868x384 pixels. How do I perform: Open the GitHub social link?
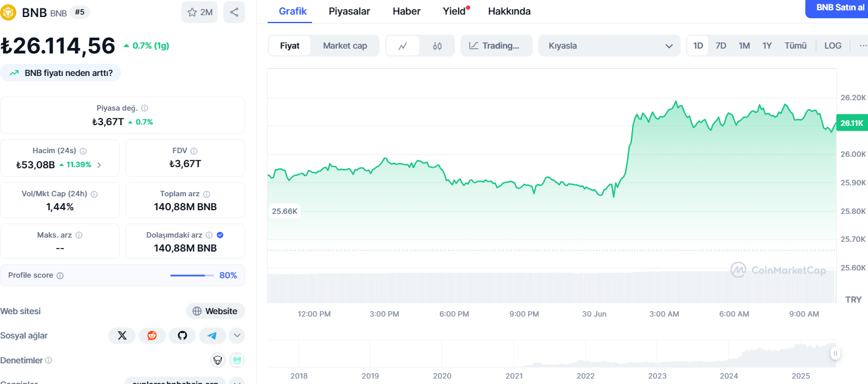[x=182, y=335]
